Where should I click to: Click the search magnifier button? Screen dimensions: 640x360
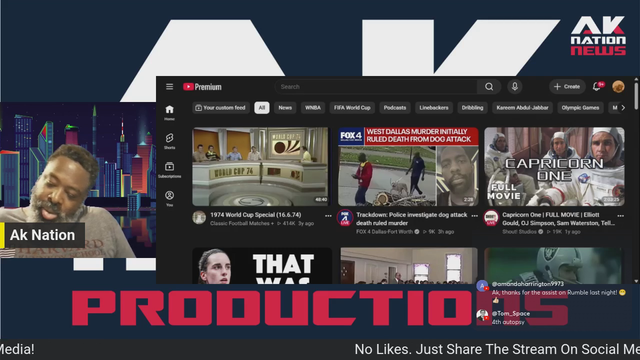point(489,87)
